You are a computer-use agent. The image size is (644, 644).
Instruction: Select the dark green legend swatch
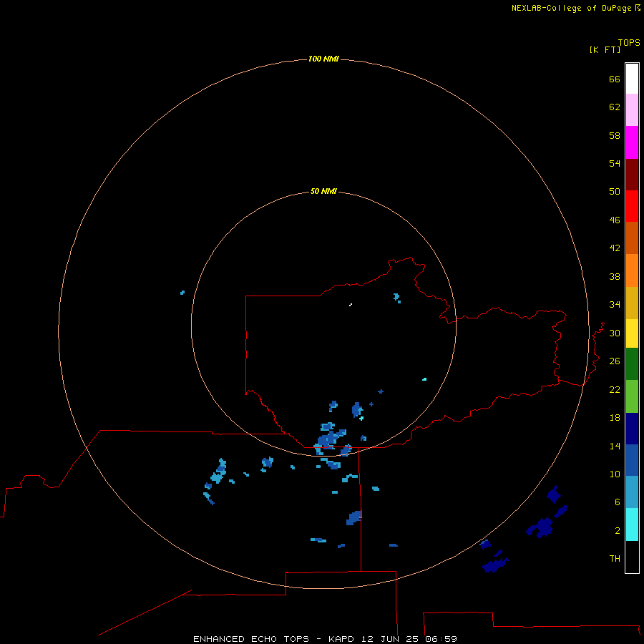[x=632, y=364]
